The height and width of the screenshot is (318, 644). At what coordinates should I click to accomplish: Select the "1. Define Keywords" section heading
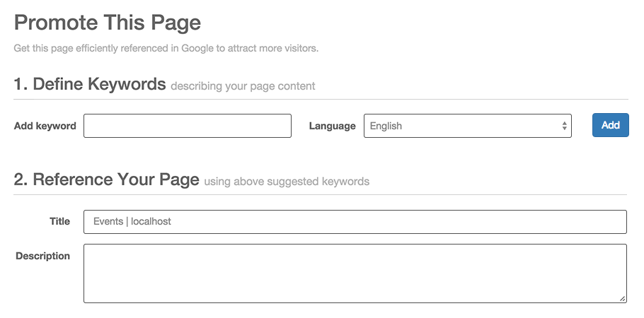[90, 84]
